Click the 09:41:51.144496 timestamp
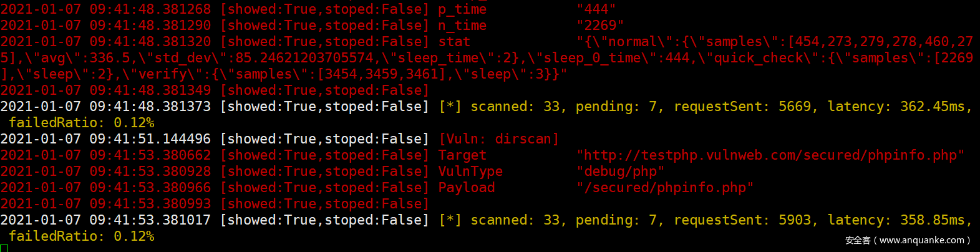Image resolution: width=980 pixels, height=252 pixels. (x=150, y=139)
